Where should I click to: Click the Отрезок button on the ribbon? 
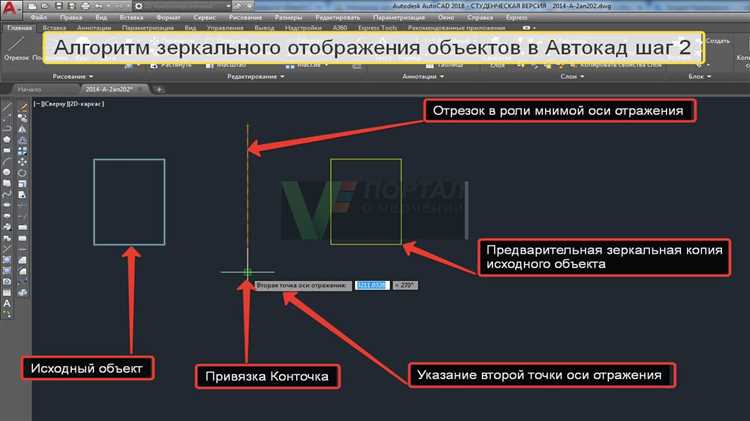pos(16,50)
